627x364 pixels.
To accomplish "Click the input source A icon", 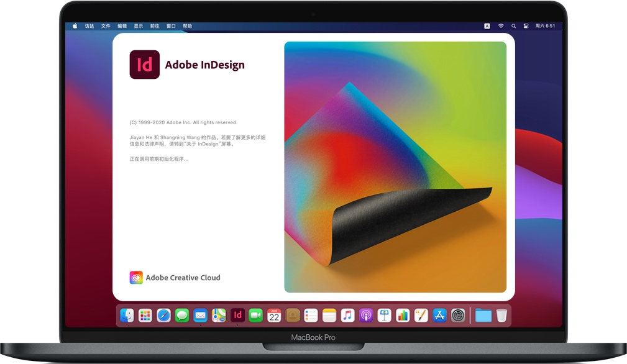I will (x=487, y=26).
